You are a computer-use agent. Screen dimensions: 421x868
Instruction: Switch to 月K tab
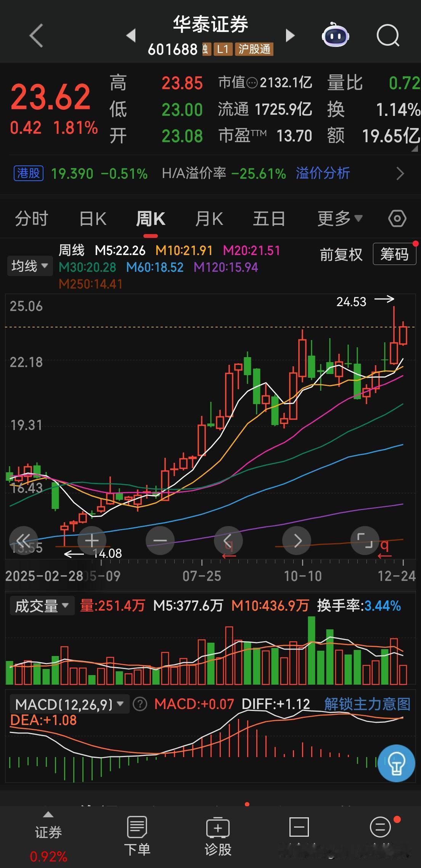(209, 219)
